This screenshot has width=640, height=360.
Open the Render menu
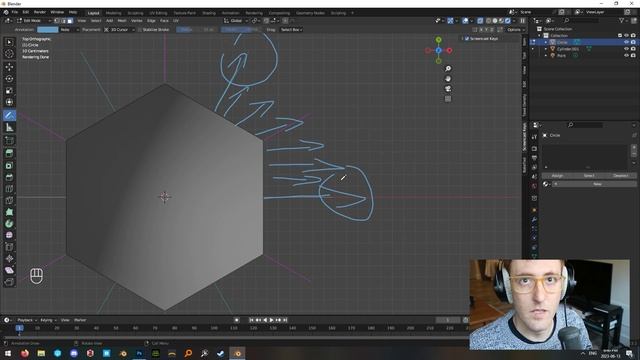40,12
